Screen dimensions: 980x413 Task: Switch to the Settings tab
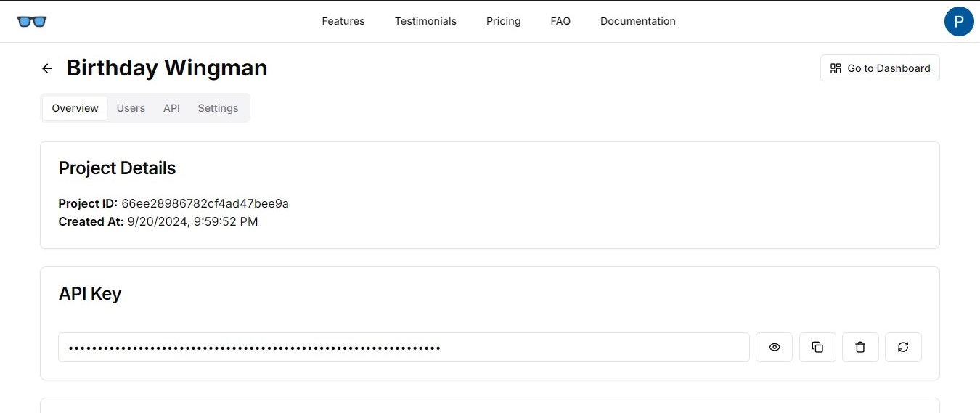point(218,108)
